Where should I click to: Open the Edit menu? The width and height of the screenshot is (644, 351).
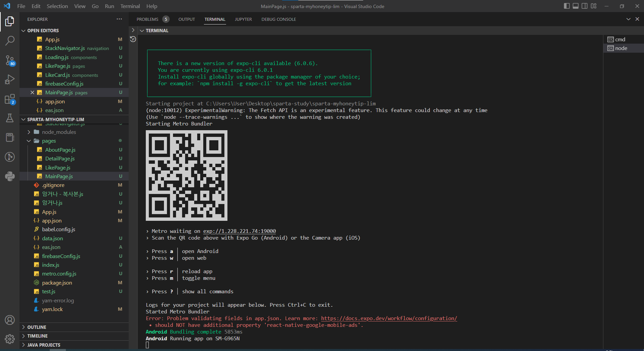36,6
